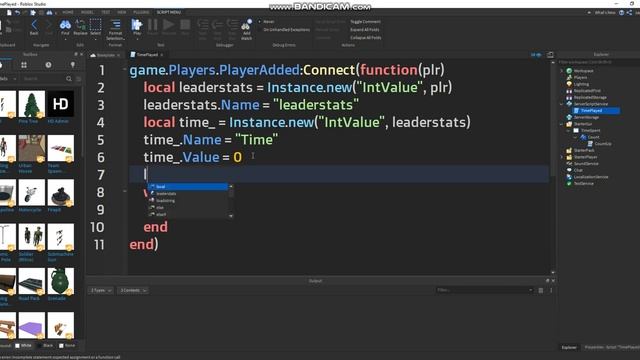Collapse the fold arrow at code line 1
Image resolution: width=640 pixels, height=360 pixels.
coord(125,70)
